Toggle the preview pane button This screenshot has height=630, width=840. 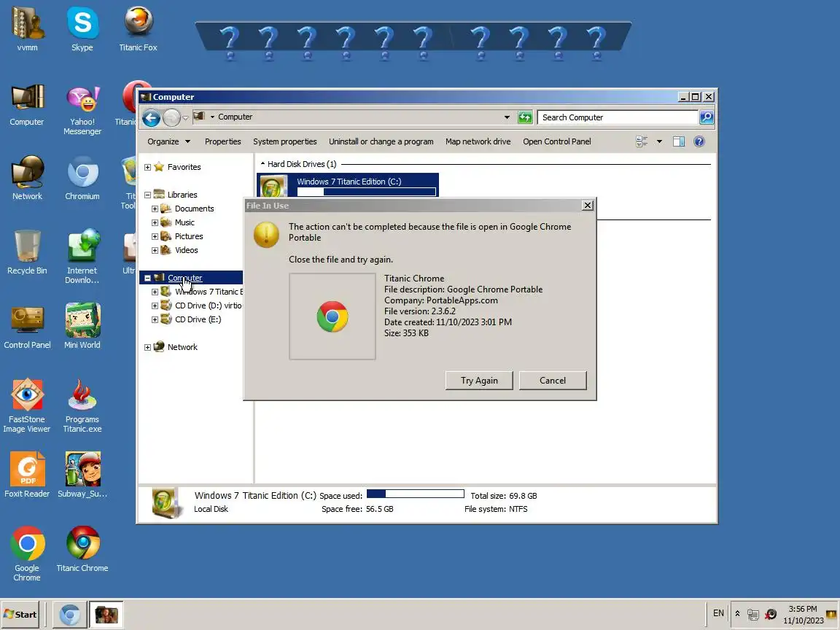tap(679, 141)
